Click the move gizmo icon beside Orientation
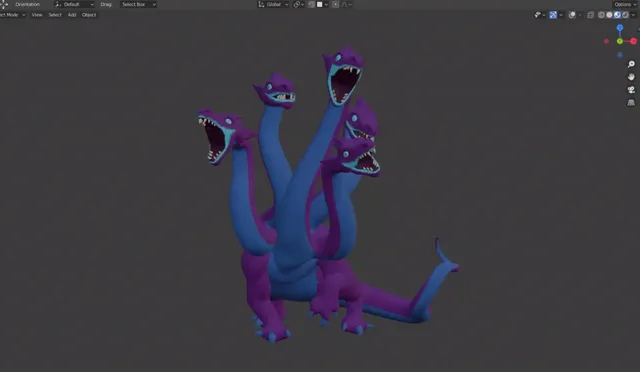 (4, 4)
